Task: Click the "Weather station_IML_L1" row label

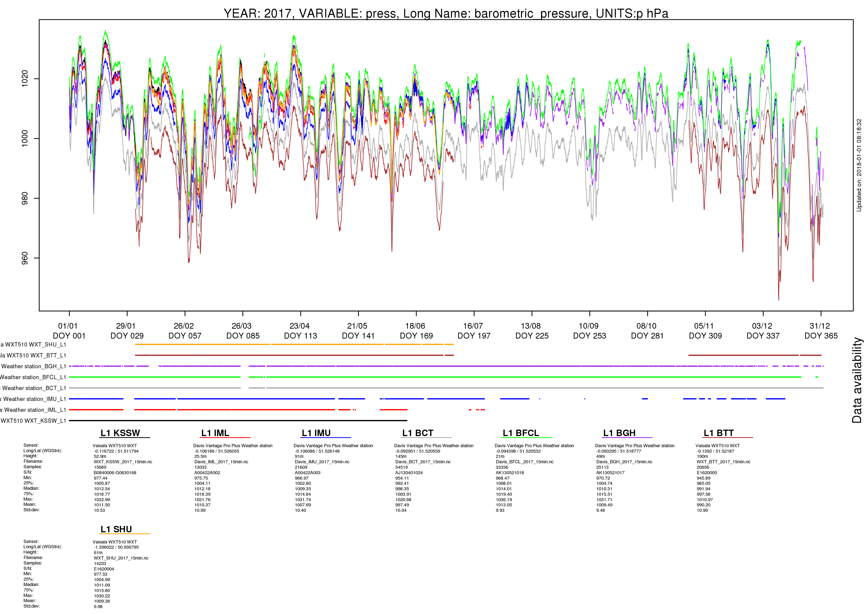Action: tap(33, 410)
